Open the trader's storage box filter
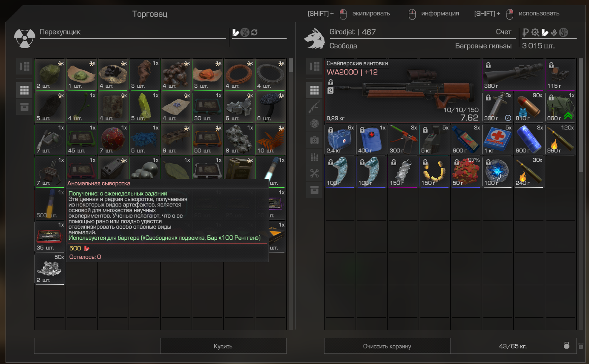This screenshot has width=589, height=364. 24,106
